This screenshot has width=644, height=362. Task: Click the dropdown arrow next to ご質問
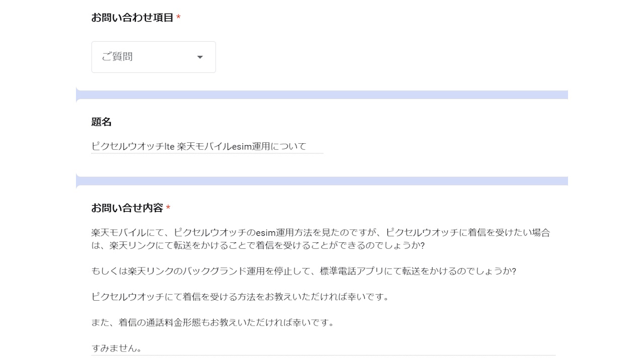[x=200, y=57]
